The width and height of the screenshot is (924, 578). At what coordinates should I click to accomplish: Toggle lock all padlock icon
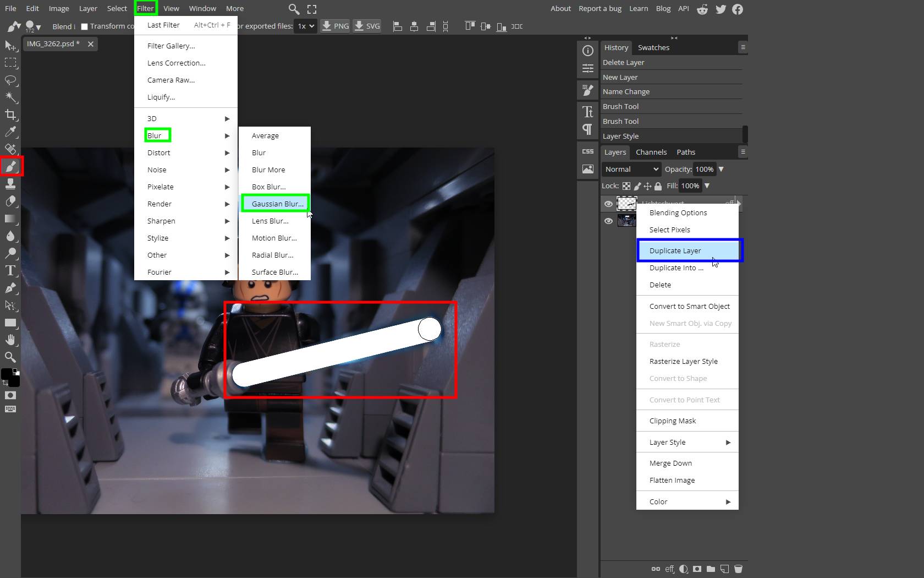coord(658,186)
